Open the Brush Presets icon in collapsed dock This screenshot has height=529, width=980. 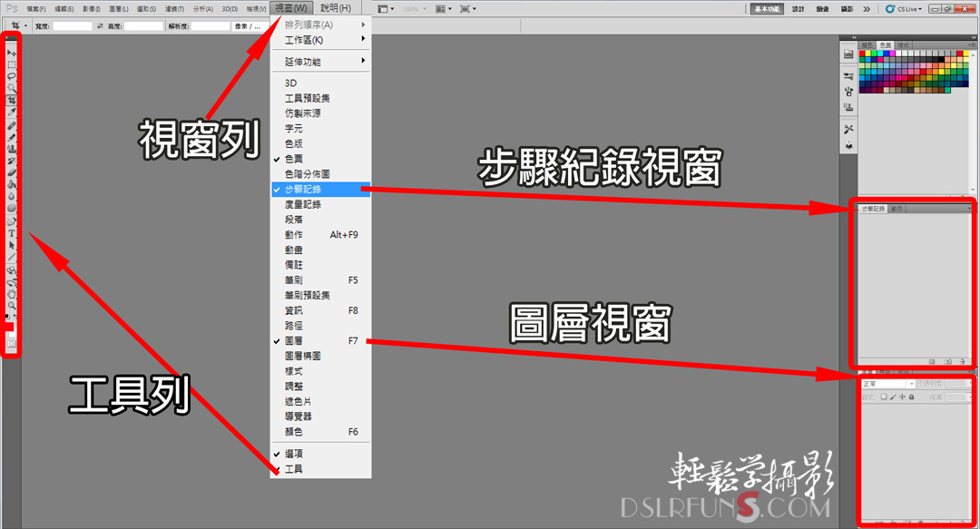pyautogui.click(x=848, y=92)
